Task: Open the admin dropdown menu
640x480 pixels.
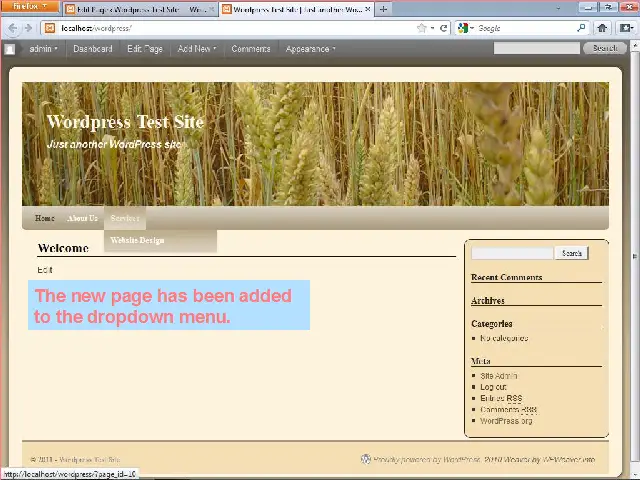Action: tap(43, 49)
